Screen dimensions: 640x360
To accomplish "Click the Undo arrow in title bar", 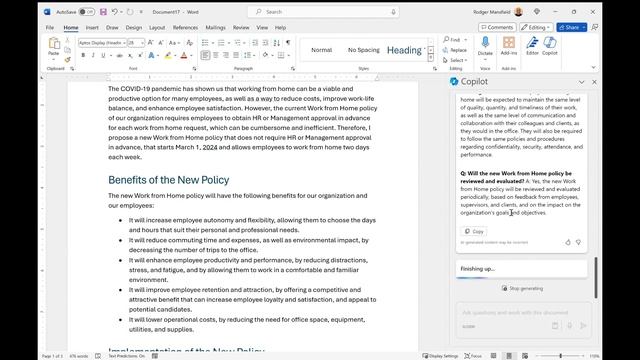I will point(115,12).
